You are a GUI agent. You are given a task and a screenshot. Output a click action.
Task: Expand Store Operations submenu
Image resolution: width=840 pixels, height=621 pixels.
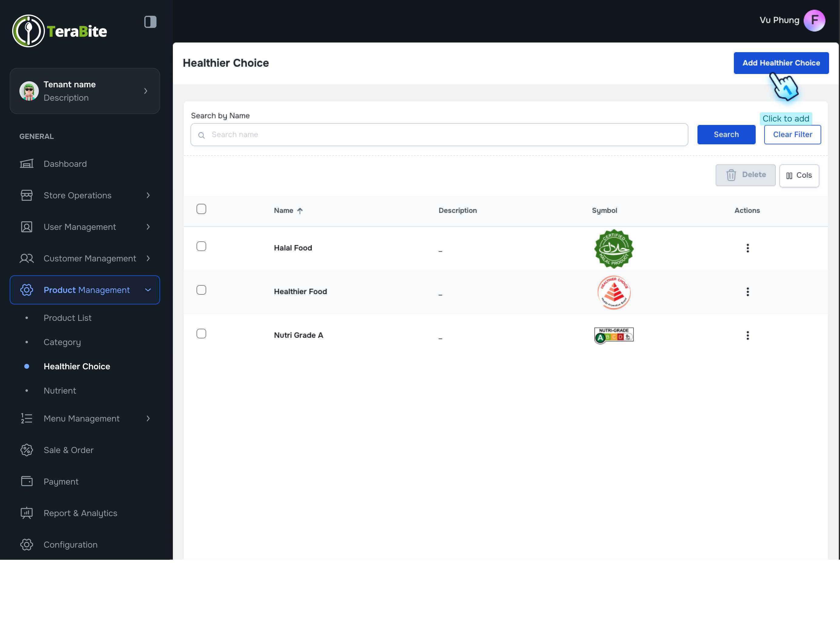(148, 196)
